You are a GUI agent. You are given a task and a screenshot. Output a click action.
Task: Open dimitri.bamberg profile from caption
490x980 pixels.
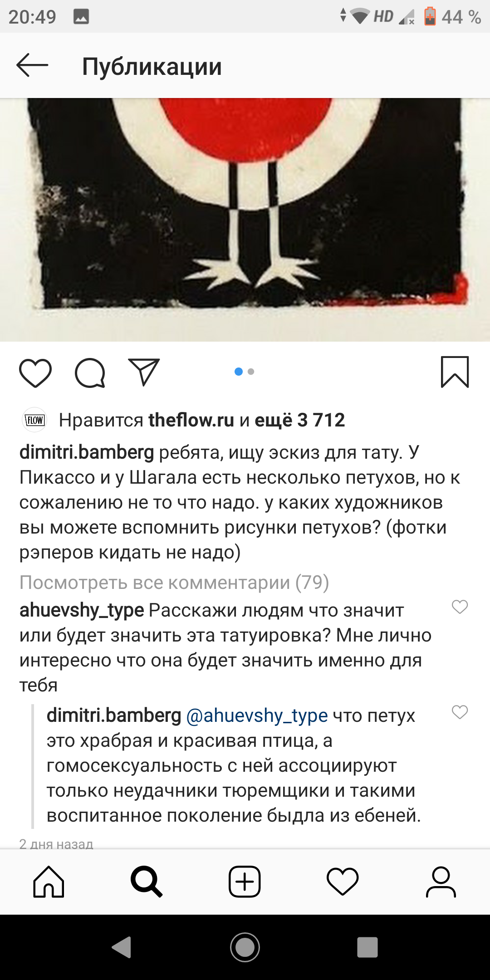coord(87,452)
